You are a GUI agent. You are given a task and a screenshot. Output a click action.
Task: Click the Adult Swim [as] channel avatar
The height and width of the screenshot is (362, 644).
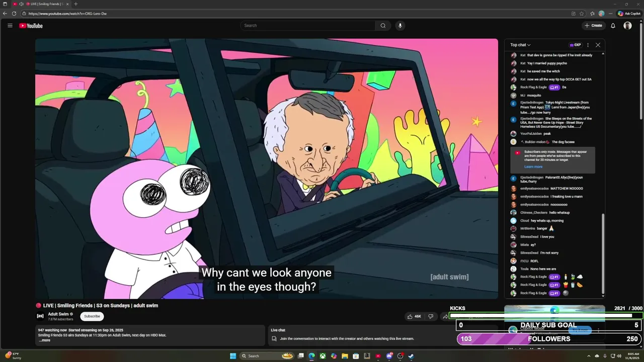pyautogui.click(x=40, y=316)
